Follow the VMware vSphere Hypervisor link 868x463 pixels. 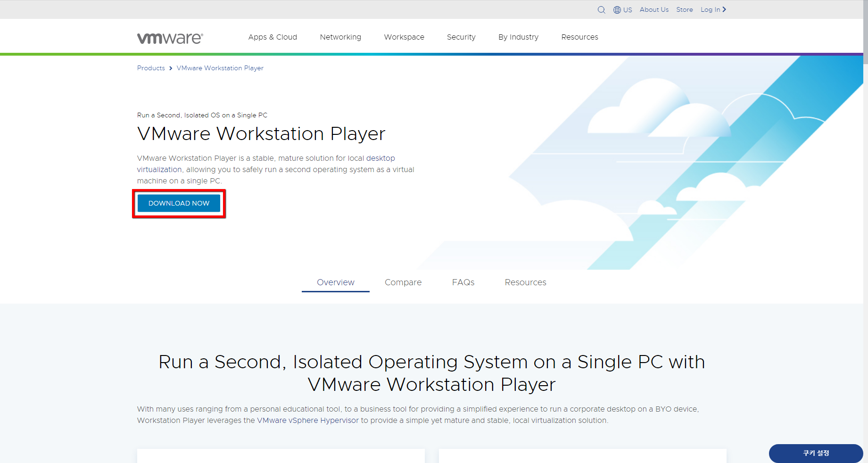click(x=308, y=421)
